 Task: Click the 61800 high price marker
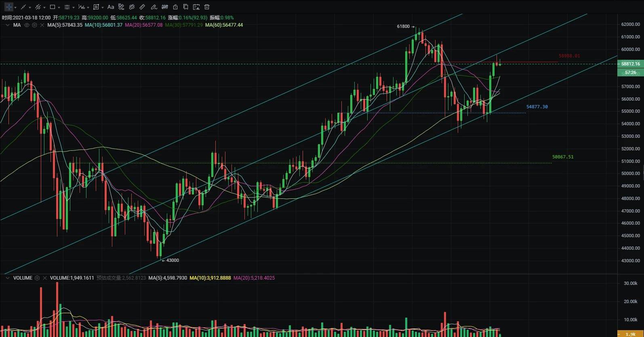(x=403, y=27)
